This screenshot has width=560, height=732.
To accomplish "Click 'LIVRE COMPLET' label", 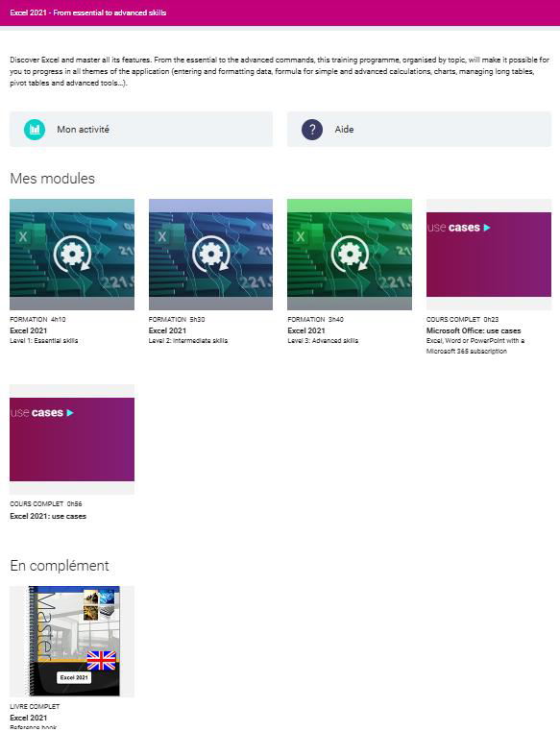I will point(35,706).
